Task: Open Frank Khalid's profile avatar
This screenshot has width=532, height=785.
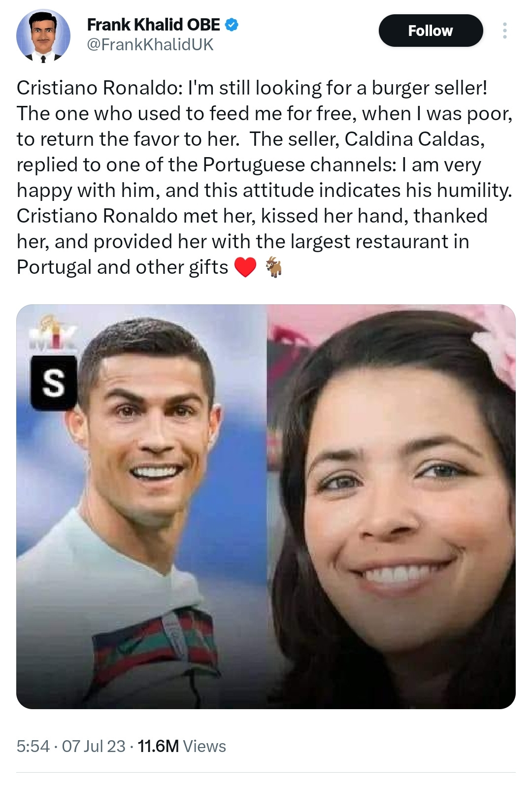Action: pos(43,35)
